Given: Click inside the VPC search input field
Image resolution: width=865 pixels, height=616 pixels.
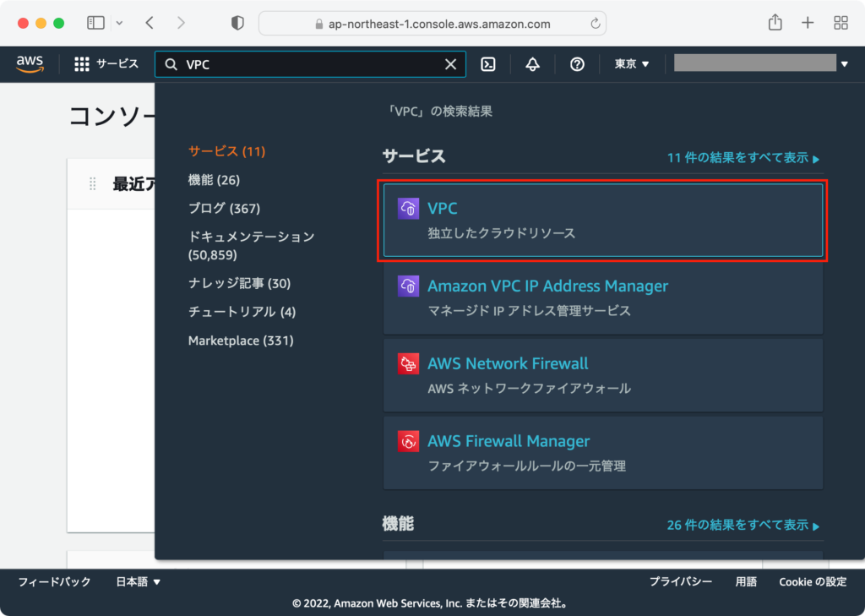Looking at the screenshot, I should coord(312,64).
